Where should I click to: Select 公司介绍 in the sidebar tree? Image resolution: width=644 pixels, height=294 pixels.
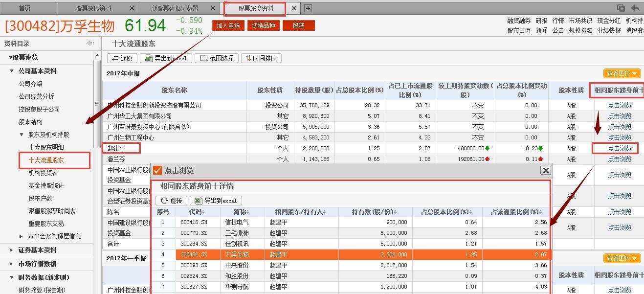pos(31,84)
